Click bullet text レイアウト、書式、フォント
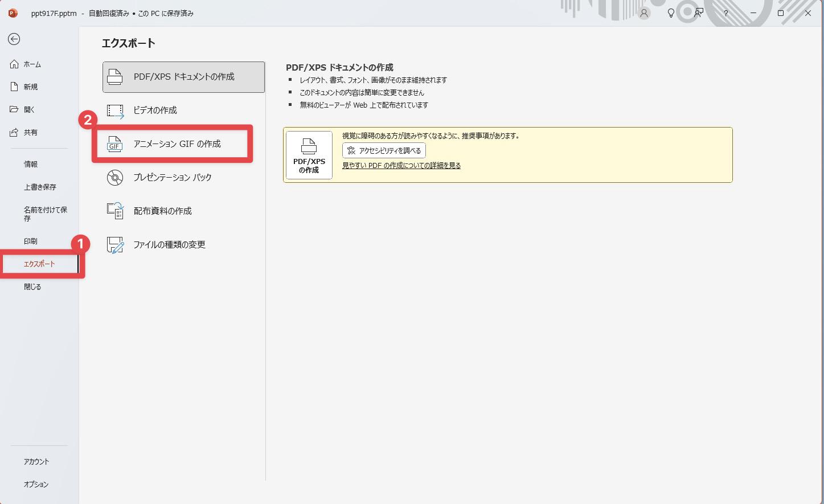 pyautogui.click(x=374, y=80)
